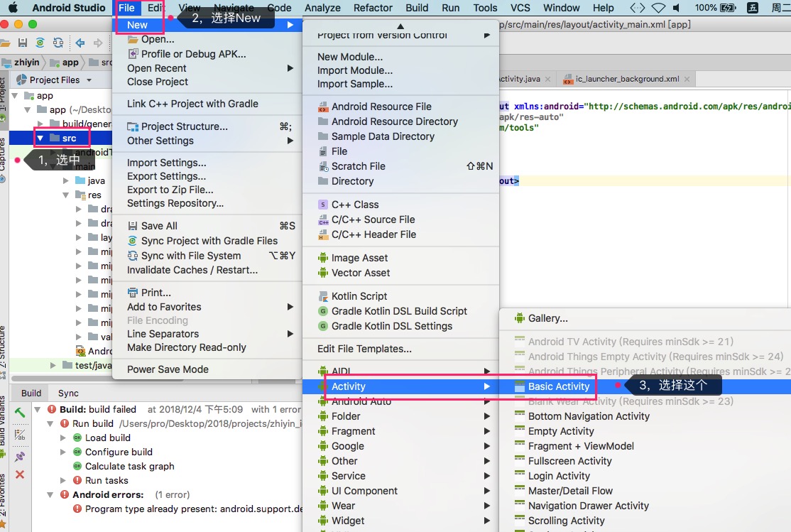Image resolution: width=791 pixels, height=532 pixels.
Task: Open the Apple menu
Action: pyautogui.click(x=13, y=8)
